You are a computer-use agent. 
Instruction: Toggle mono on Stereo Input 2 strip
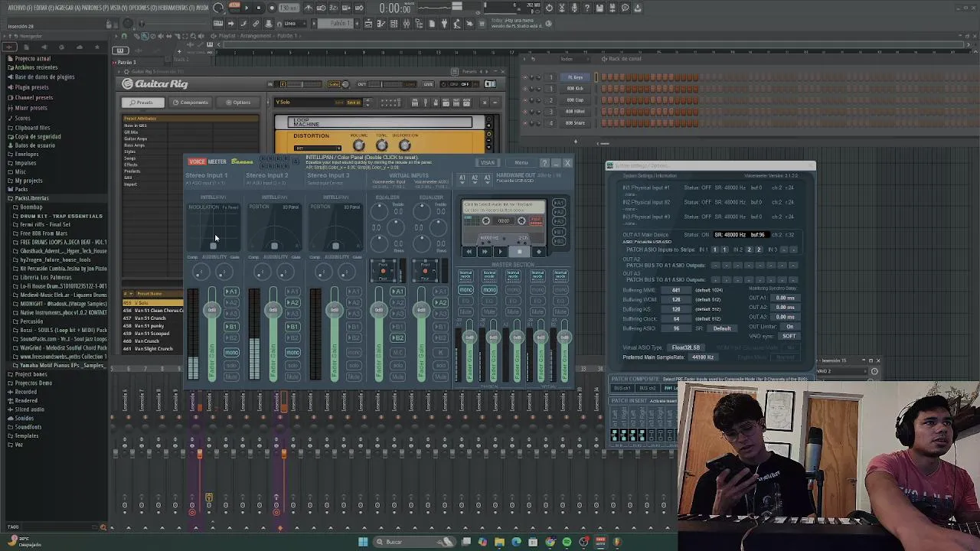click(292, 352)
